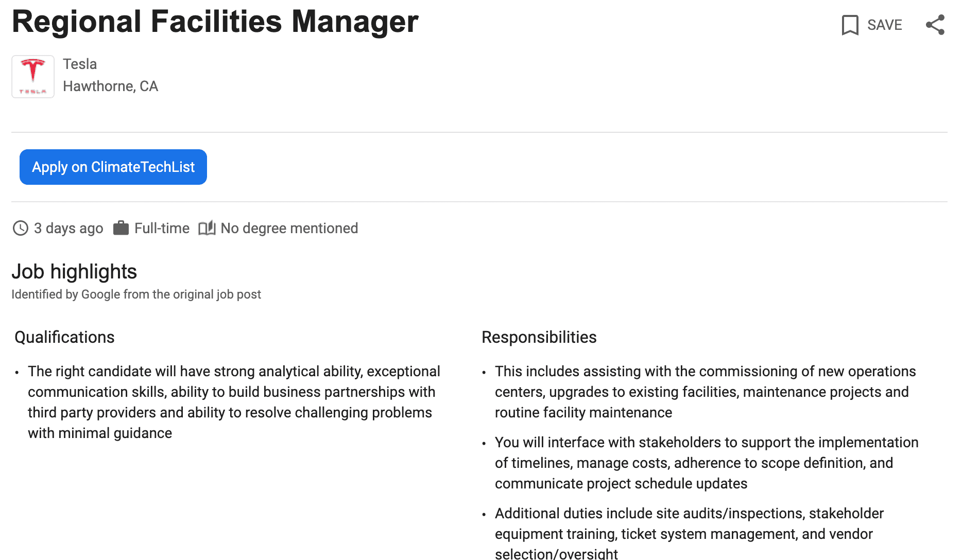Click the SAVE text label
The image size is (962, 560).
tap(884, 25)
